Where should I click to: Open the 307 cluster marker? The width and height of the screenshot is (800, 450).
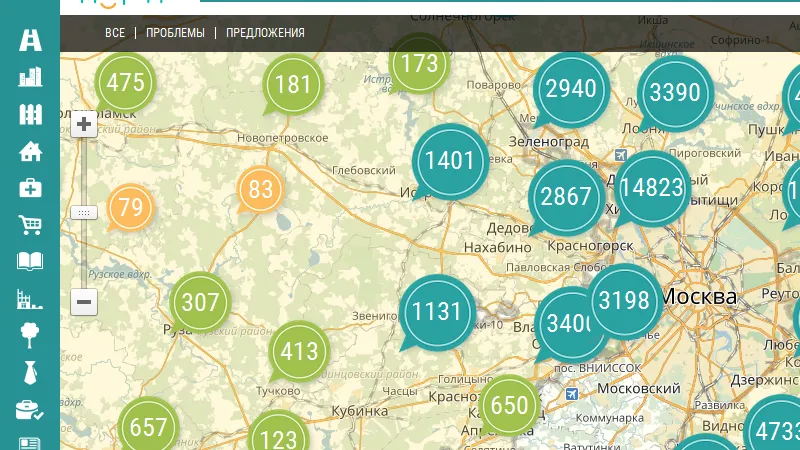pyautogui.click(x=200, y=303)
